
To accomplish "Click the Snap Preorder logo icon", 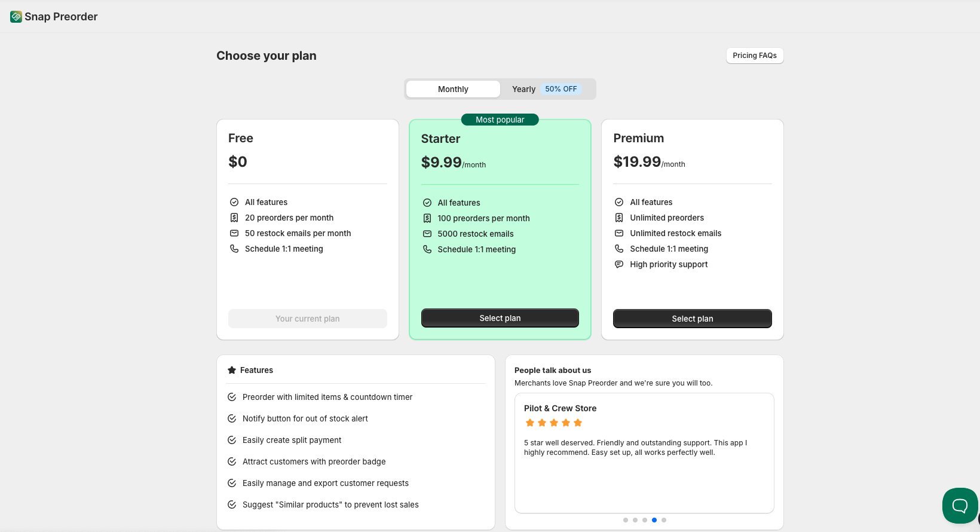I will click(16, 17).
